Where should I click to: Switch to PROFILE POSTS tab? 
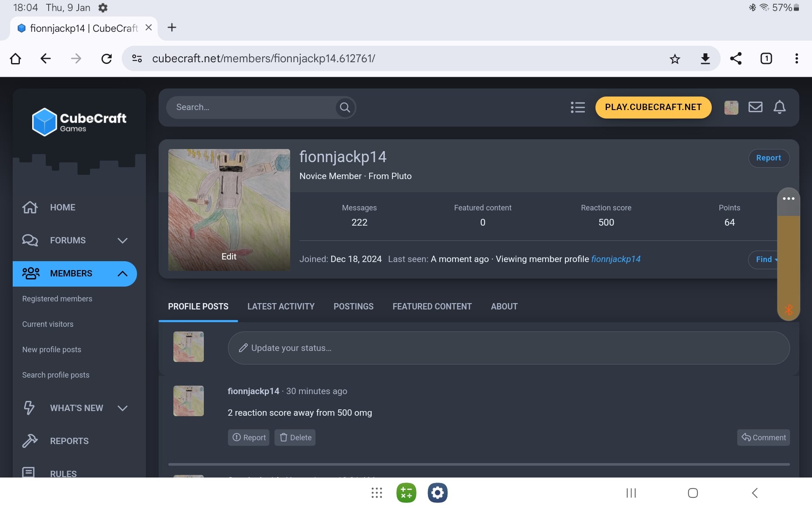pos(198,306)
